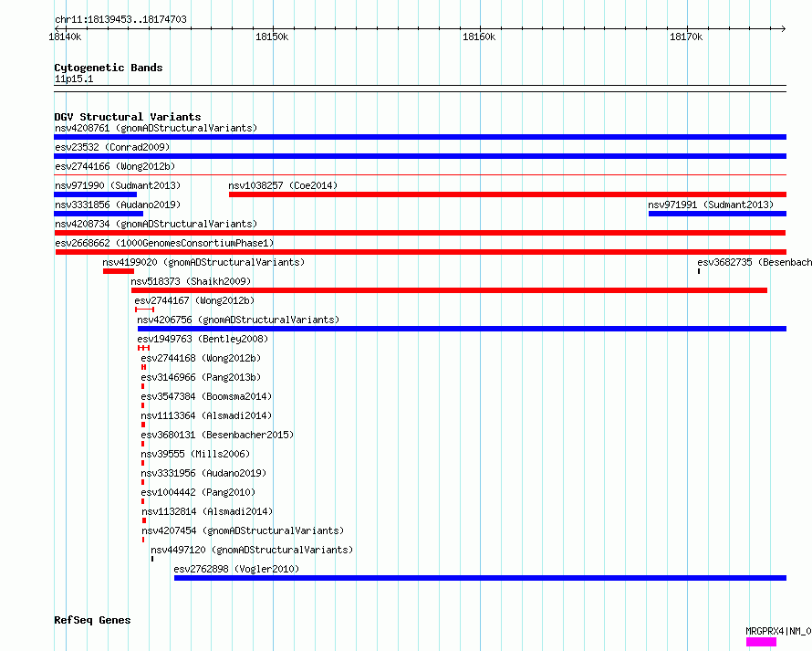812x651 pixels.
Task: Click the red bar under nsv518373
Action: point(449,290)
